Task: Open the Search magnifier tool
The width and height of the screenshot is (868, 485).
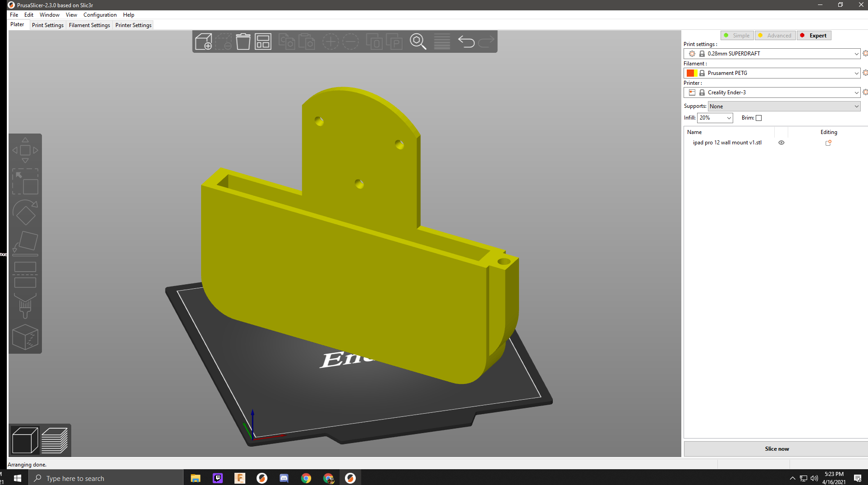Action: click(418, 42)
